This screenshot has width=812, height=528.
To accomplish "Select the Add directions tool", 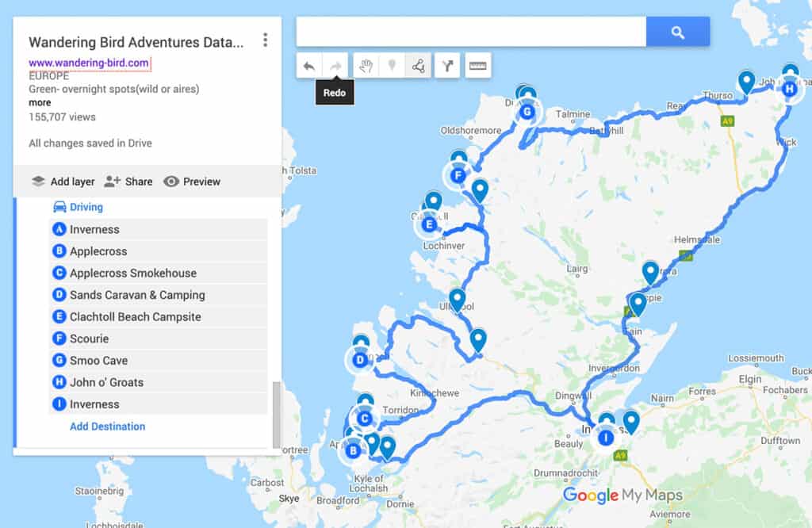I will coord(447,66).
